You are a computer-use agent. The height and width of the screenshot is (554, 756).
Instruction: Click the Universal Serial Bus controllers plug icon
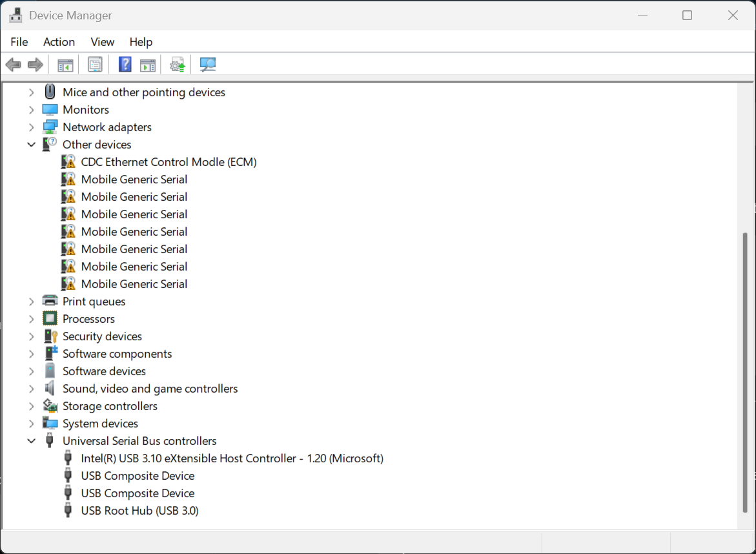coord(49,440)
